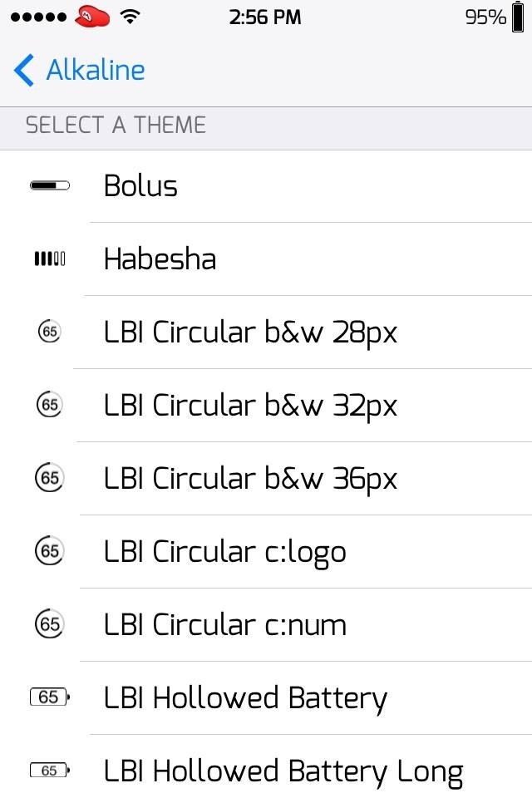Screen dimensions: 532x798
Task: Click the LBI Hollowed Battery preview icon
Action: click(x=50, y=697)
